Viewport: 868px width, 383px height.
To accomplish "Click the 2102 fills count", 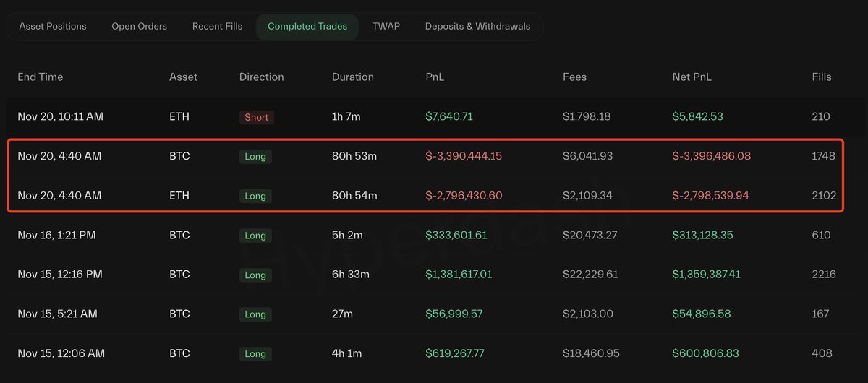I will [824, 196].
